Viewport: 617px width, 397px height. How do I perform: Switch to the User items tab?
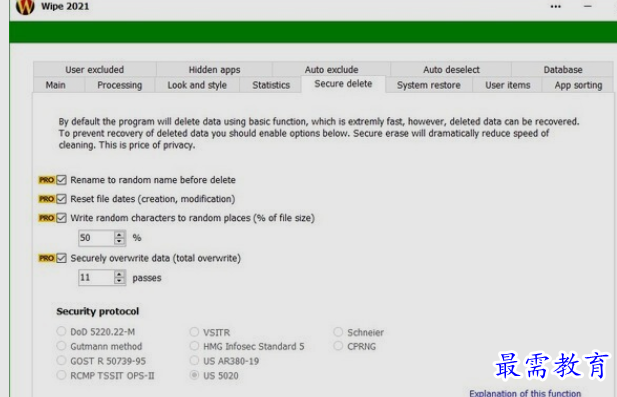(508, 85)
